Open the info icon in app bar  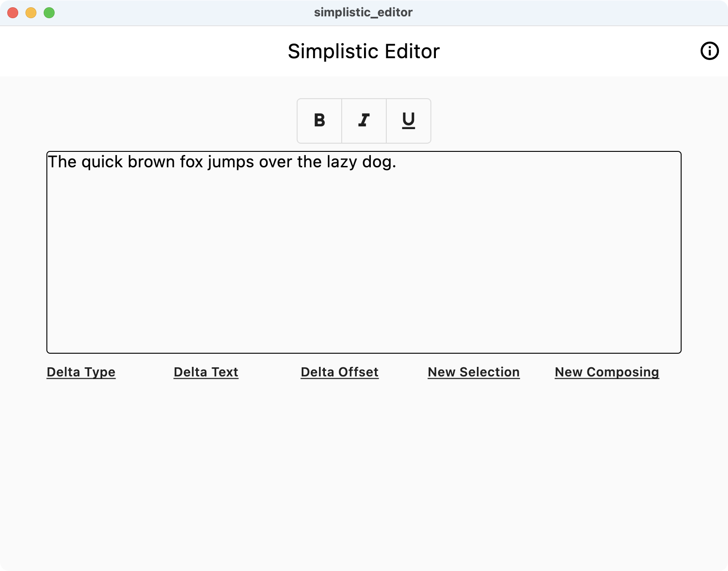pyautogui.click(x=709, y=51)
